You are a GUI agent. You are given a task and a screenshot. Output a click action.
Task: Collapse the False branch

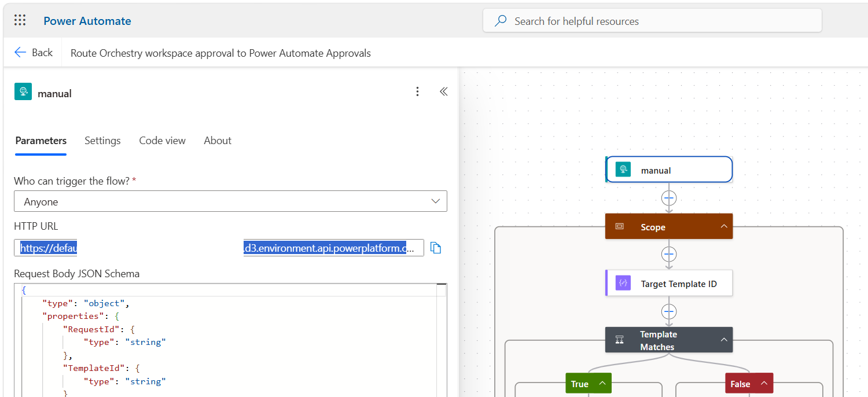click(763, 383)
